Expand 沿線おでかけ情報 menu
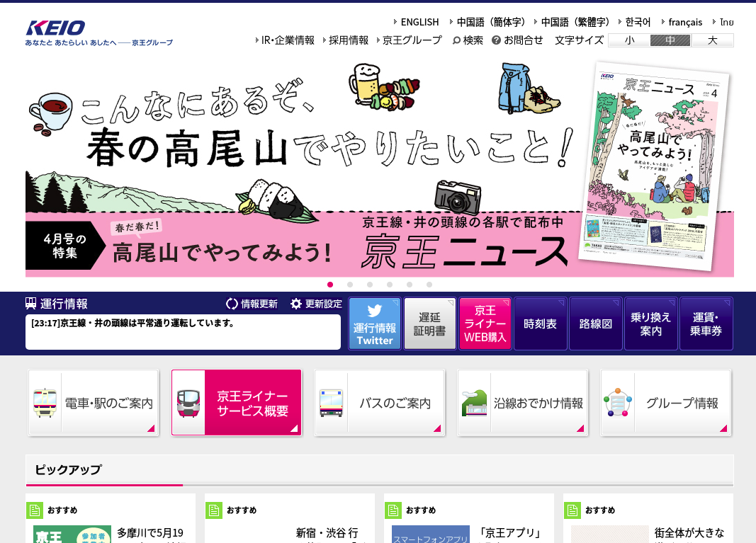This screenshot has width=756, height=543. [x=523, y=403]
